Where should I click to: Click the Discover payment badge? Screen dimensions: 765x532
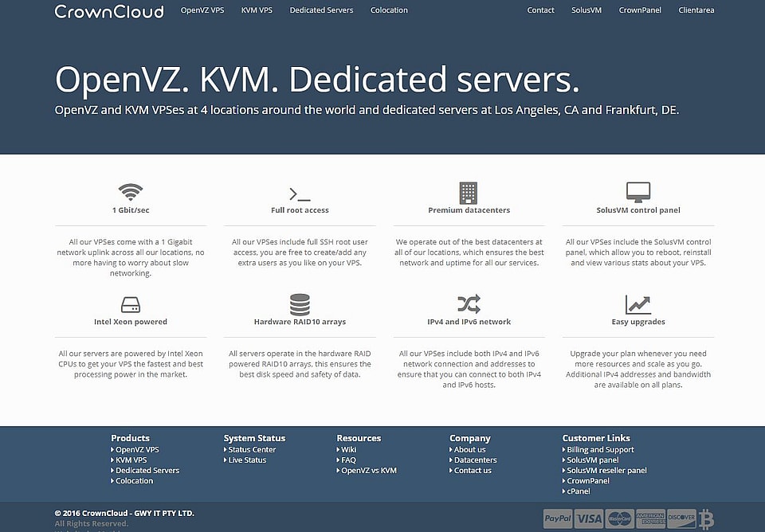pyautogui.click(x=681, y=518)
